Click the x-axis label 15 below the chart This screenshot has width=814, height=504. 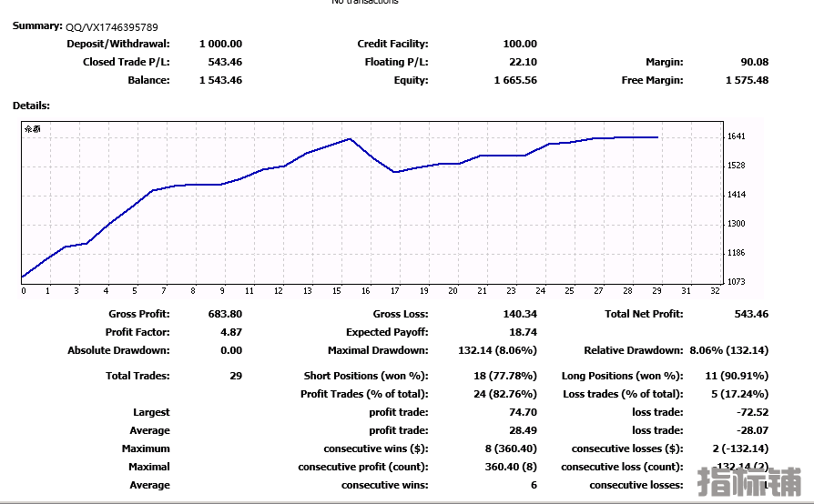pos(336,291)
